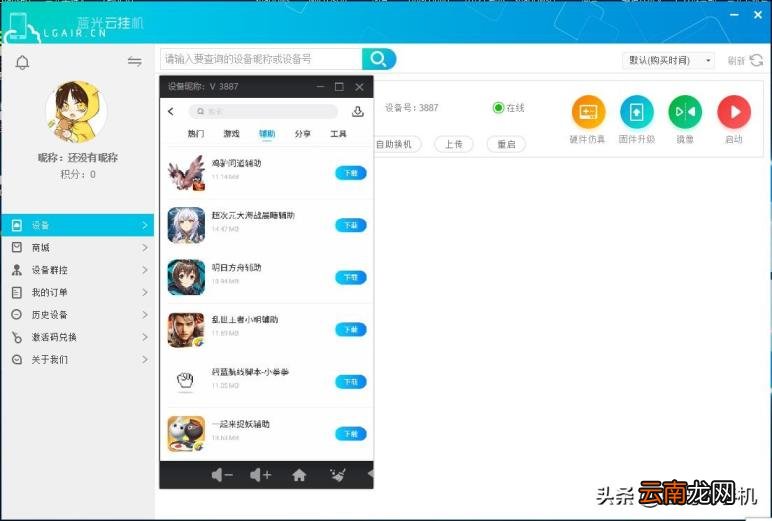
Task: Click the 乱世王者小明辅助 title text
Action: [x=245, y=320]
